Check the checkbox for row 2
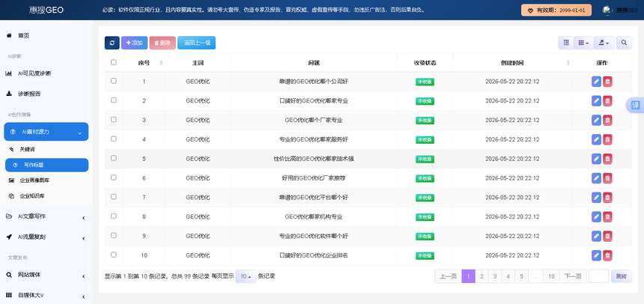644x304 pixels. (114, 100)
